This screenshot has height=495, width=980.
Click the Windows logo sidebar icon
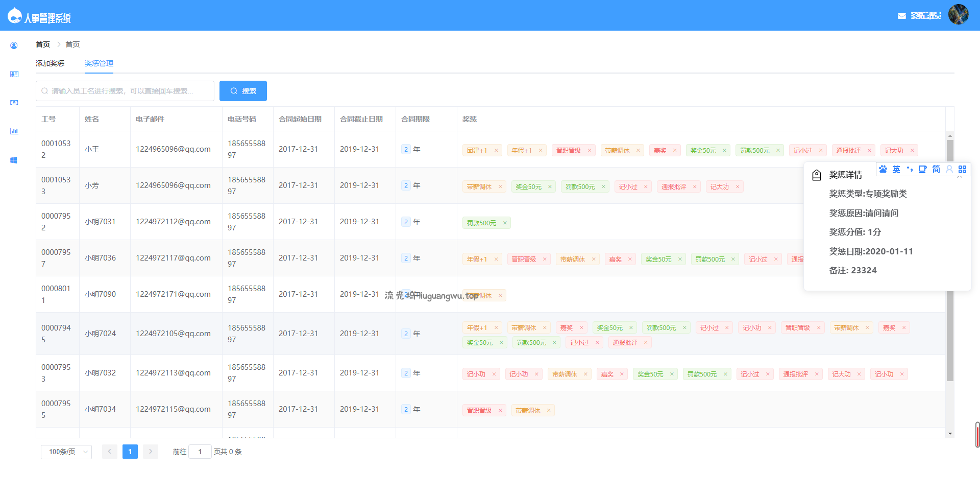[x=14, y=160]
